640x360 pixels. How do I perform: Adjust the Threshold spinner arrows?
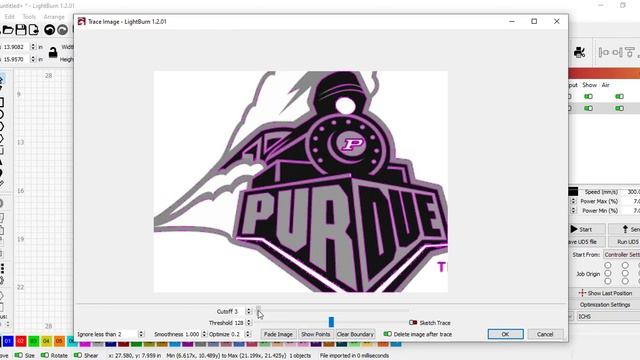(x=248, y=322)
